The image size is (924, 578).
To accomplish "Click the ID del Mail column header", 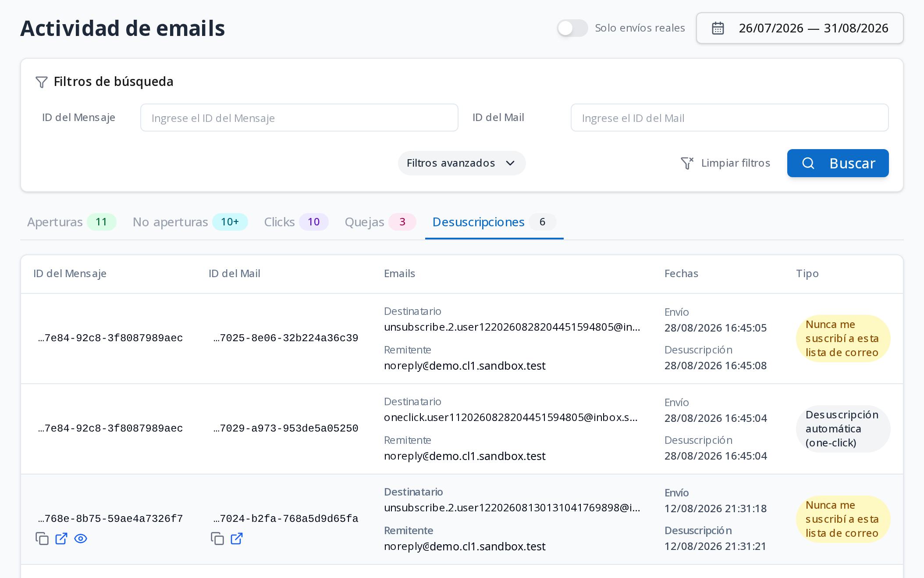I will [x=235, y=274].
